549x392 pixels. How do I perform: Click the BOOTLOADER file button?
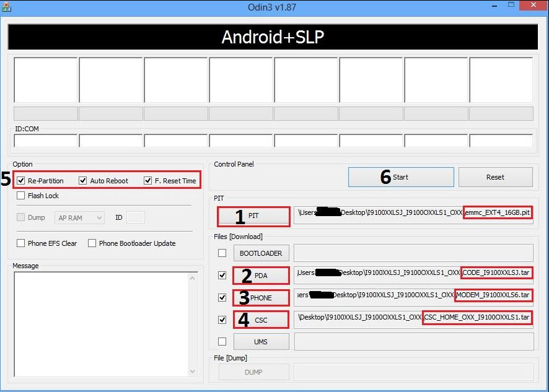click(x=261, y=253)
